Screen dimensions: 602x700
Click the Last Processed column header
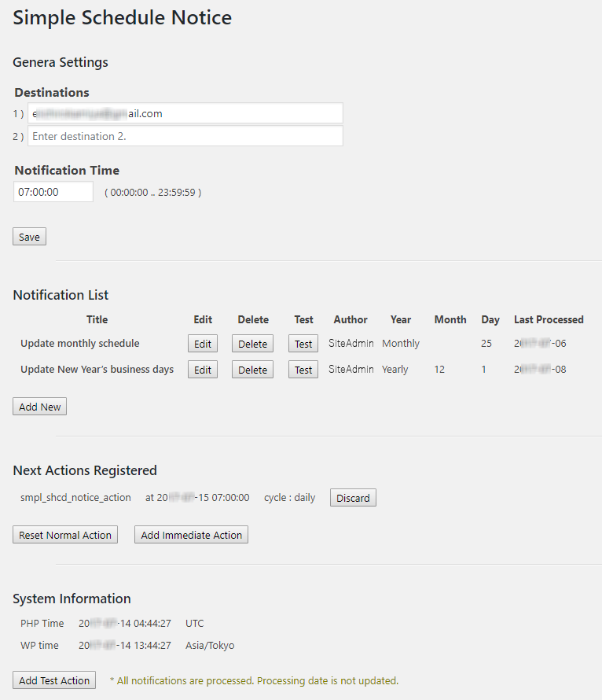point(549,320)
